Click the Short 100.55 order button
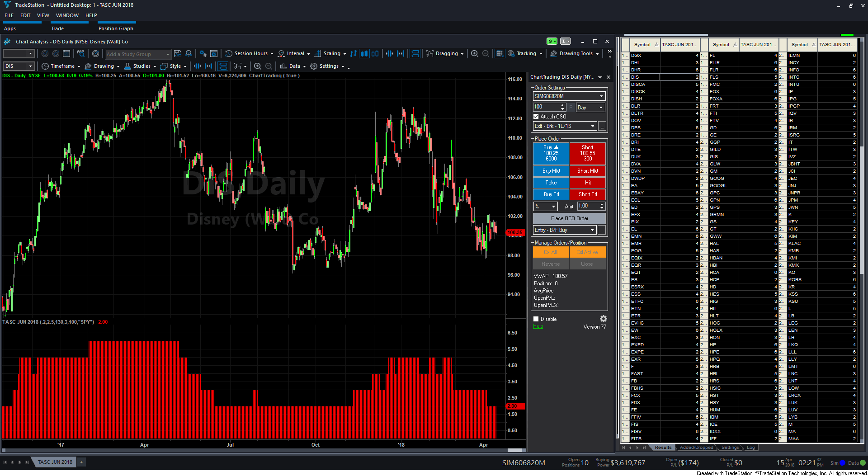Screen dimensions: 868x476 point(588,153)
